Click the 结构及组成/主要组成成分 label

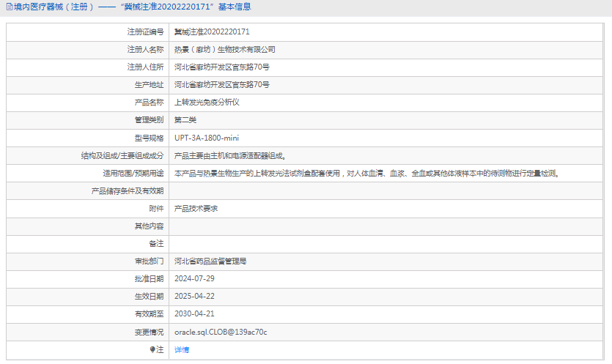[122, 156]
